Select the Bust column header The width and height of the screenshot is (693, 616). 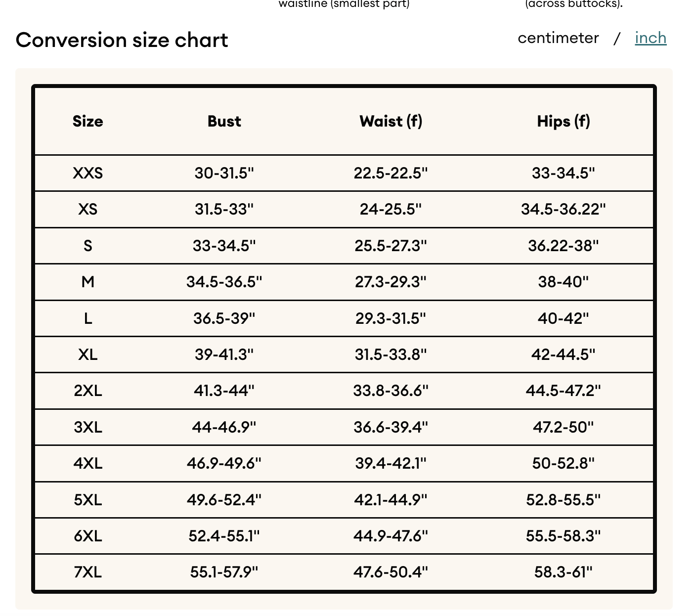coord(224,121)
